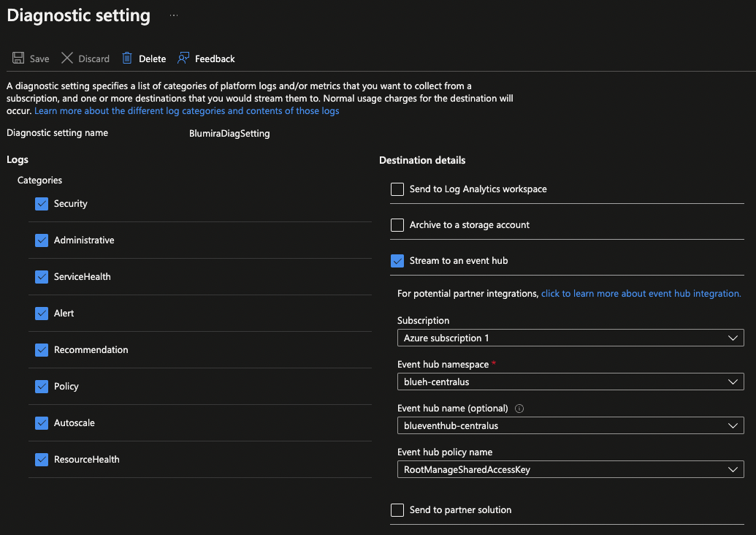Open the Event hub policy name dropdown
The image size is (756, 535).
point(732,469)
